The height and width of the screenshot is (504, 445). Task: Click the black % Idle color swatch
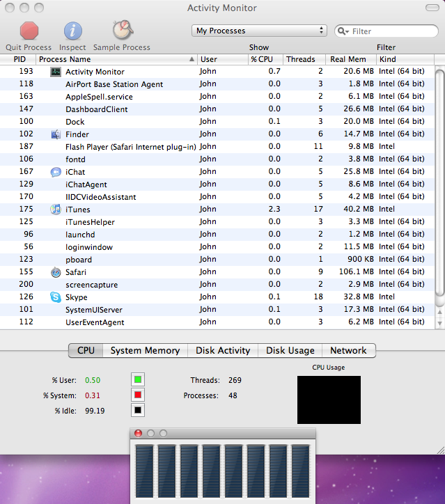click(138, 410)
